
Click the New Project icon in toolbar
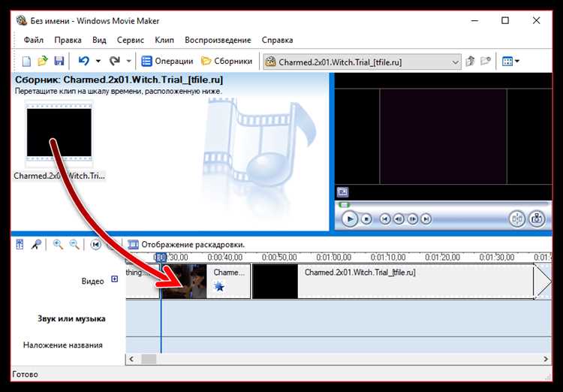point(26,62)
